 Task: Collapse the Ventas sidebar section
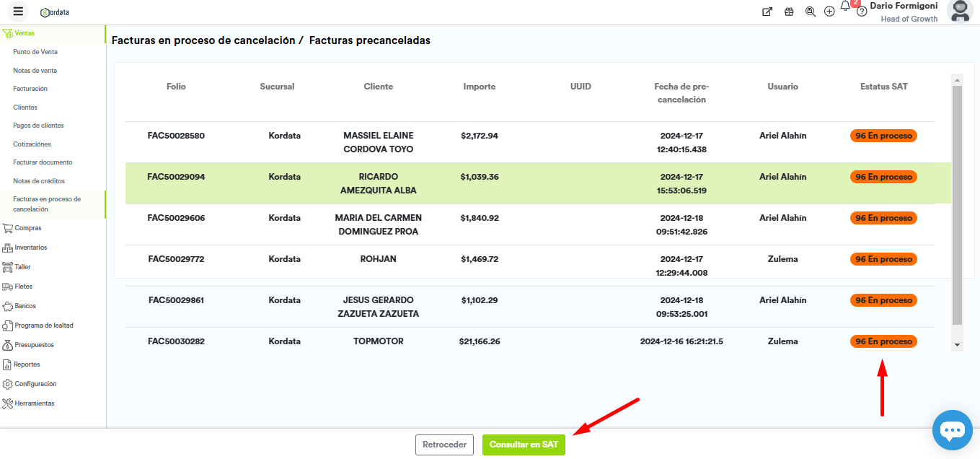(25, 33)
